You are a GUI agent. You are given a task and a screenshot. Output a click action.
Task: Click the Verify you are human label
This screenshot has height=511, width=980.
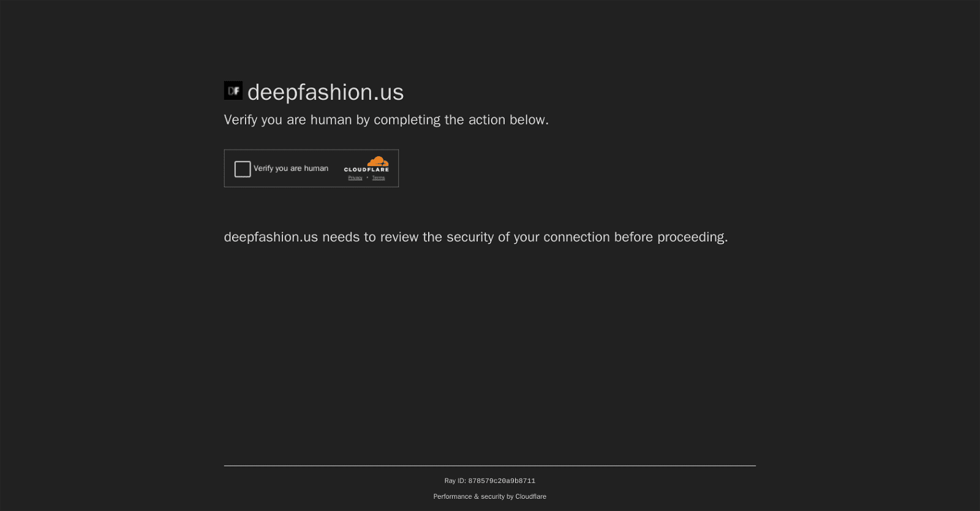point(291,168)
